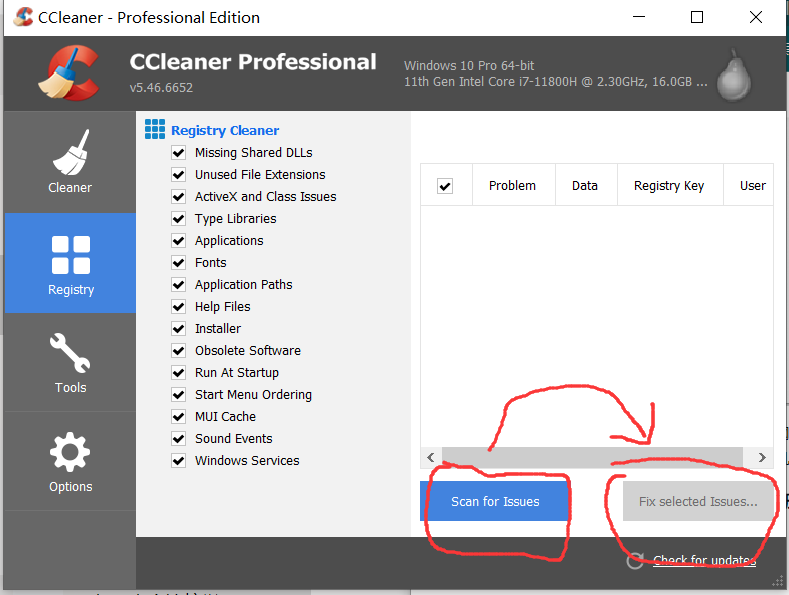The width and height of the screenshot is (789, 595).
Task: Click the Registry Cleaner heading
Action: click(225, 130)
